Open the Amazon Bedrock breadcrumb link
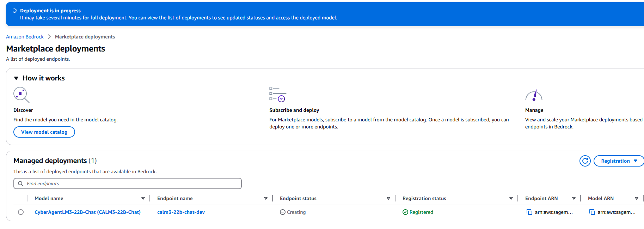This screenshot has height=229, width=644. pos(25,37)
